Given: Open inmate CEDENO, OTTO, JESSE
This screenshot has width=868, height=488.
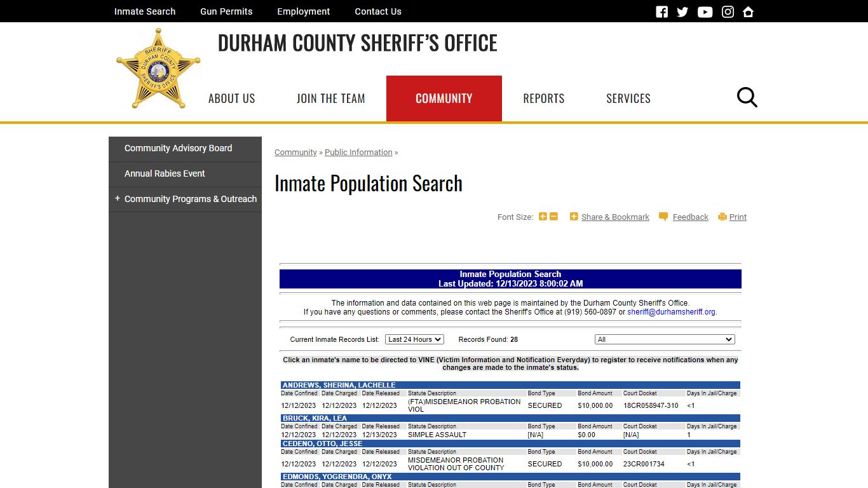Looking at the screenshot, I should click(322, 444).
